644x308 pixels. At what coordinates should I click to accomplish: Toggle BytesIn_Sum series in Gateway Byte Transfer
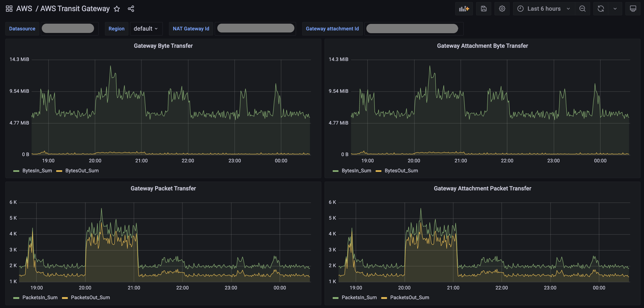pos(37,171)
